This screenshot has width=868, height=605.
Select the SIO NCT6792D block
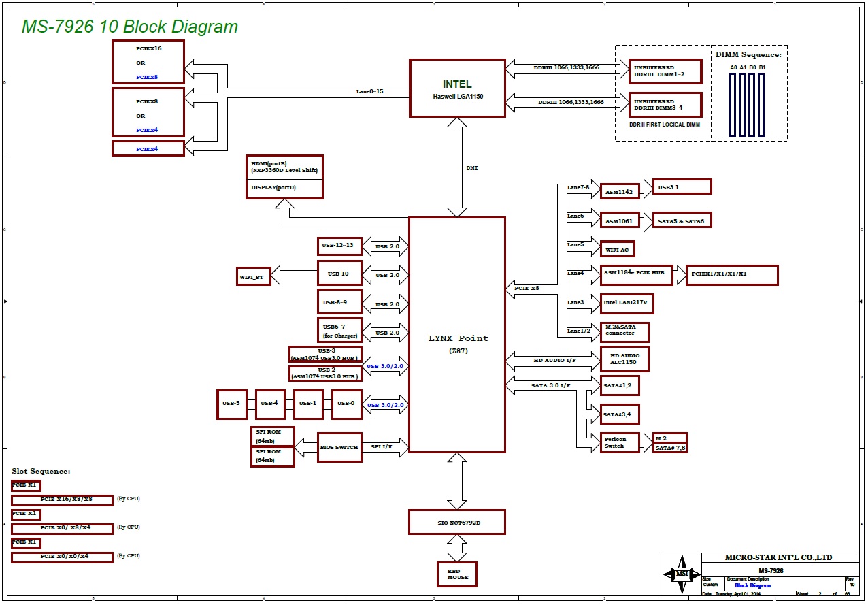(457, 522)
